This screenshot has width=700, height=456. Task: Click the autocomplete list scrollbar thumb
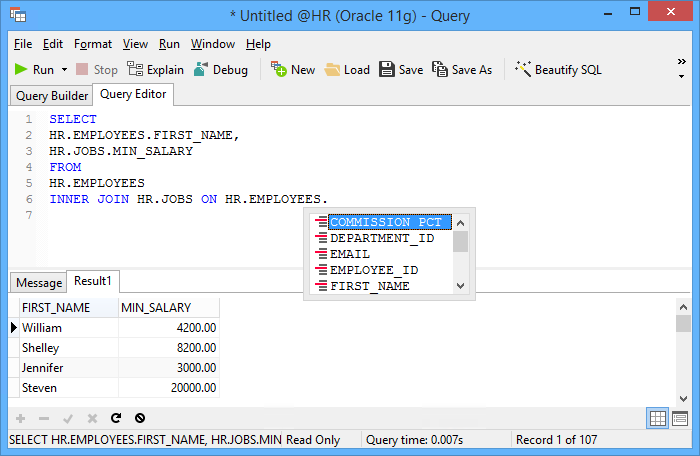click(x=460, y=242)
